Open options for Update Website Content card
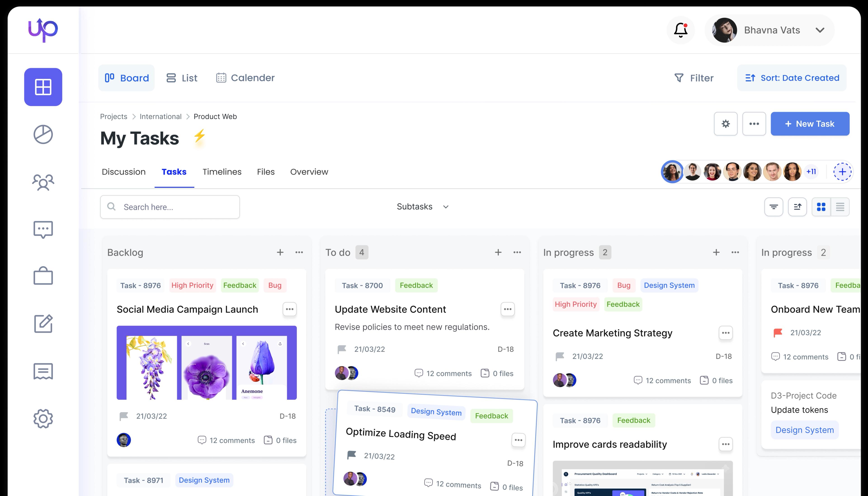Image resolution: width=868 pixels, height=496 pixels. pyautogui.click(x=508, y=309)
